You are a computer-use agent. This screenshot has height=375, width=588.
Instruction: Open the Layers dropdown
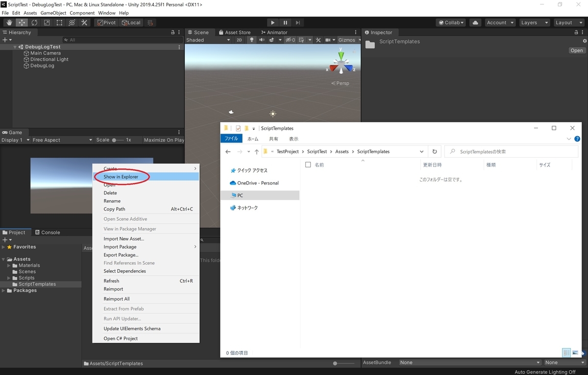532,23
